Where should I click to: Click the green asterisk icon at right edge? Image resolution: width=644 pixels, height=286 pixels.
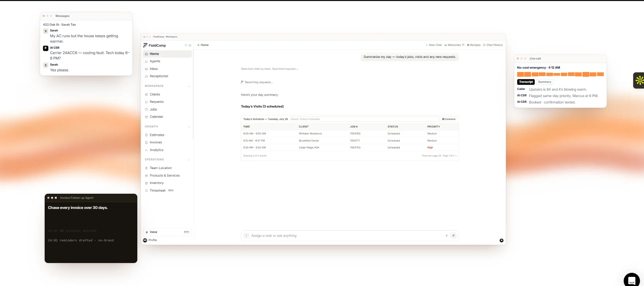pyautogui.click(x=639, y=80)
